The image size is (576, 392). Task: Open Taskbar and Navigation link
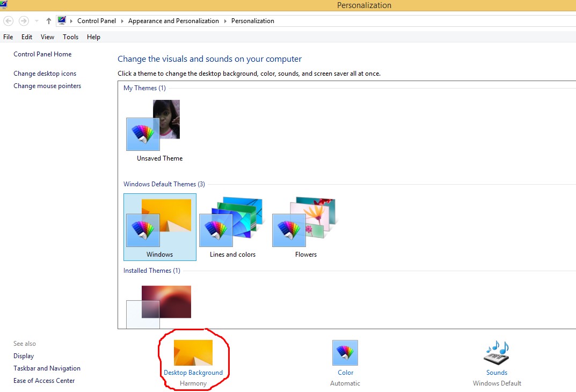(x=47, y=368)
